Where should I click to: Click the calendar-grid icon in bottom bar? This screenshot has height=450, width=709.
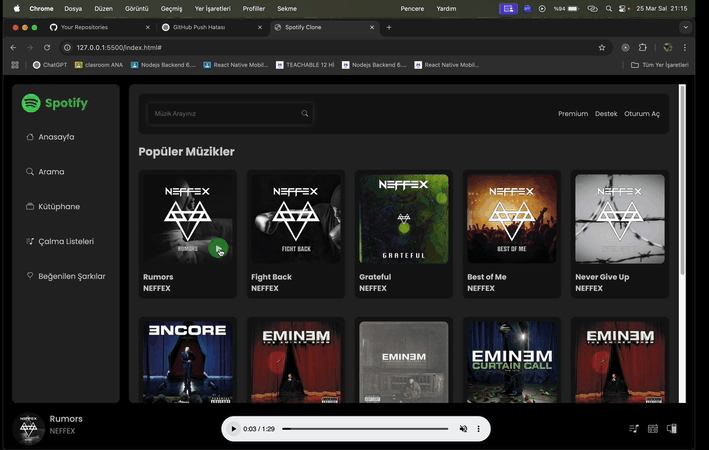(652, 429)
